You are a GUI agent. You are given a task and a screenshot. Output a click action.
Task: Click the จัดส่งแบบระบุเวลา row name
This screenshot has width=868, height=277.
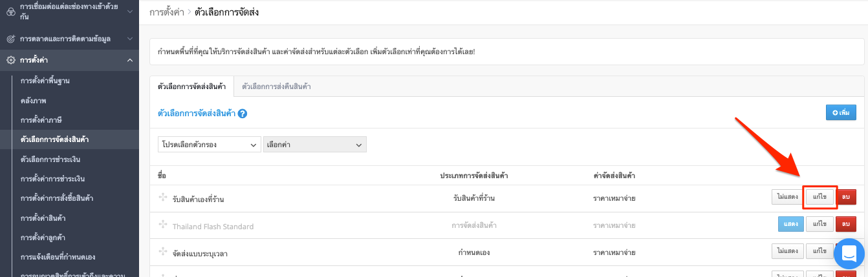click(x=200, y=254)
